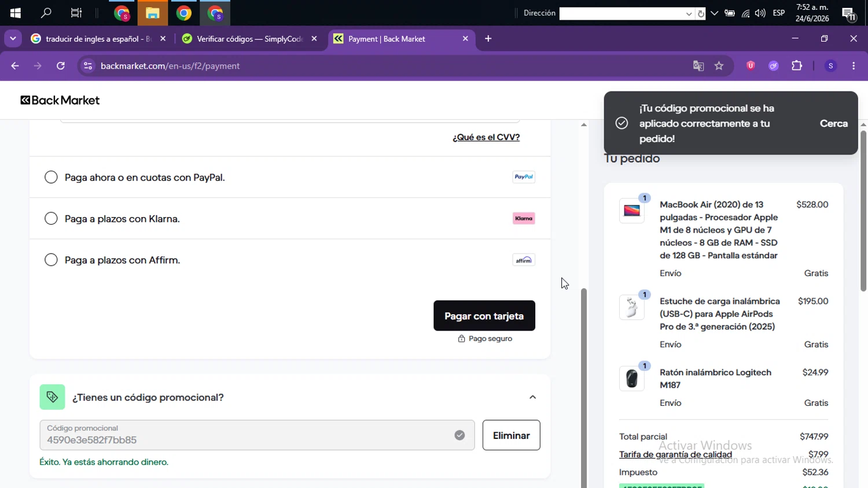
Task: Open the volume speaker tray icon
Action: [760, 13]
